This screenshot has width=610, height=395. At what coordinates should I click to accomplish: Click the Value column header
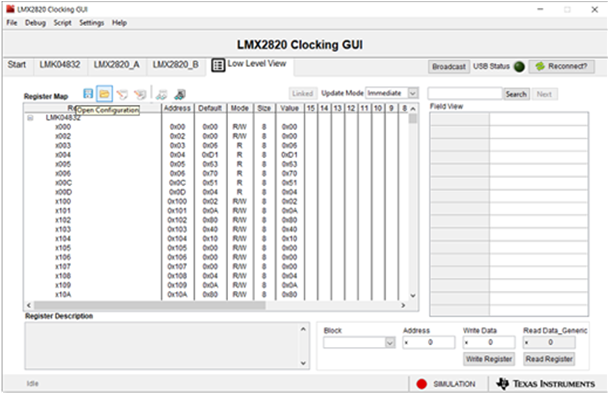click(x=290, y=108)
